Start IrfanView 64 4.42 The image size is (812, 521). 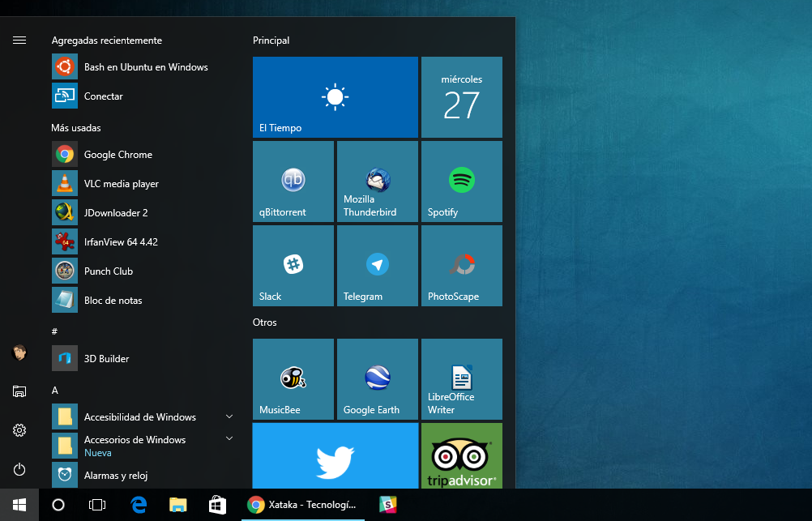pyautogui.click(x=143, y=241)
